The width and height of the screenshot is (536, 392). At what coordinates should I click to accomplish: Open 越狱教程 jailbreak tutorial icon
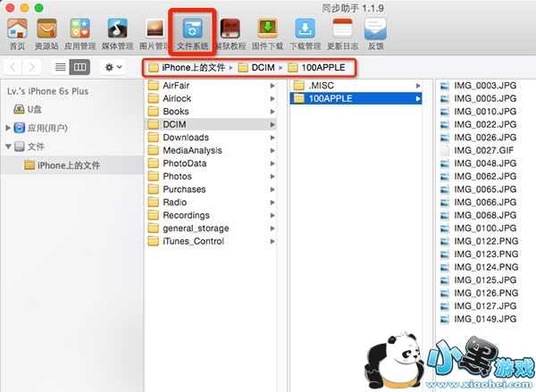pyautogui.click(x=230, y=34)
